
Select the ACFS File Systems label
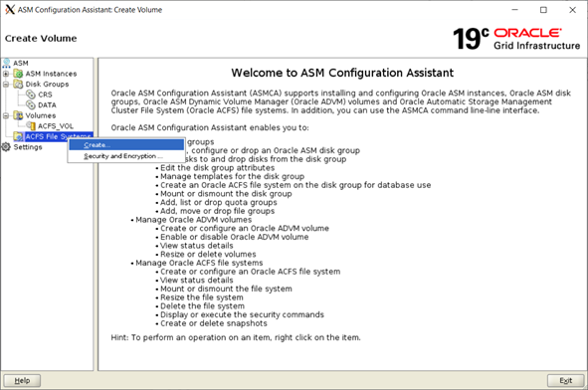[x=59, y=136]
